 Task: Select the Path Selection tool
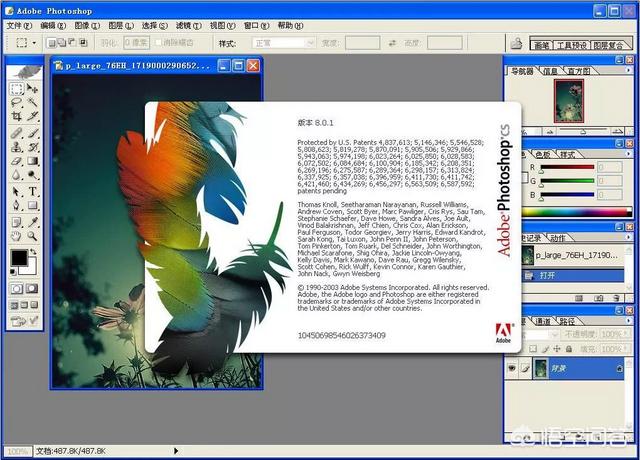click(x=17, y=191)
